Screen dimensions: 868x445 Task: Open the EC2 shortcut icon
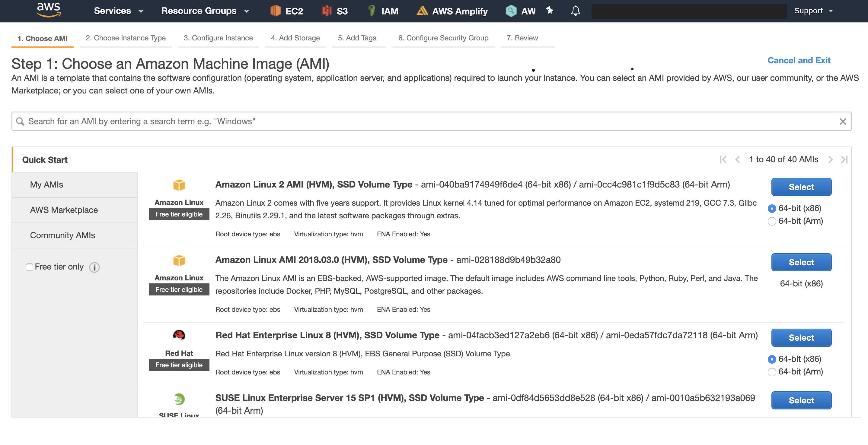275,11
